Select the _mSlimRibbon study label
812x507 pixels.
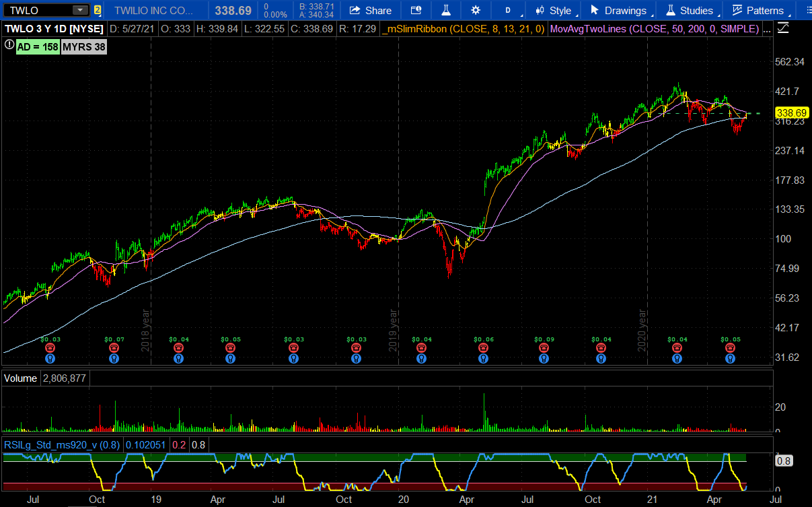tap(463, 29)
